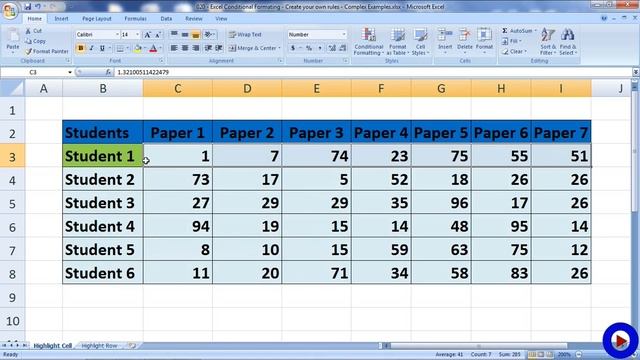Viewport: 640px width, 360px height.
Task: Increase decimal places
Action: (x=332, y=48)
